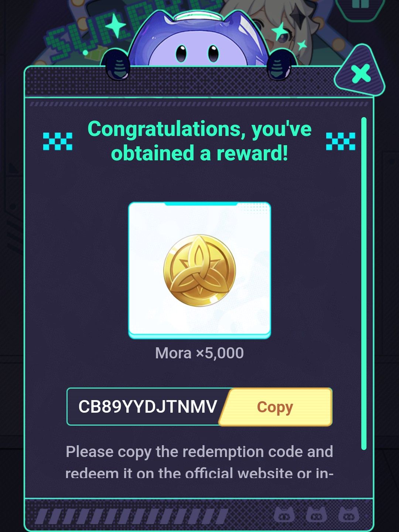Screen dimensions: 399x532
Task: Click the Mora ×5,000 label
Action: (x=199, y=353)
